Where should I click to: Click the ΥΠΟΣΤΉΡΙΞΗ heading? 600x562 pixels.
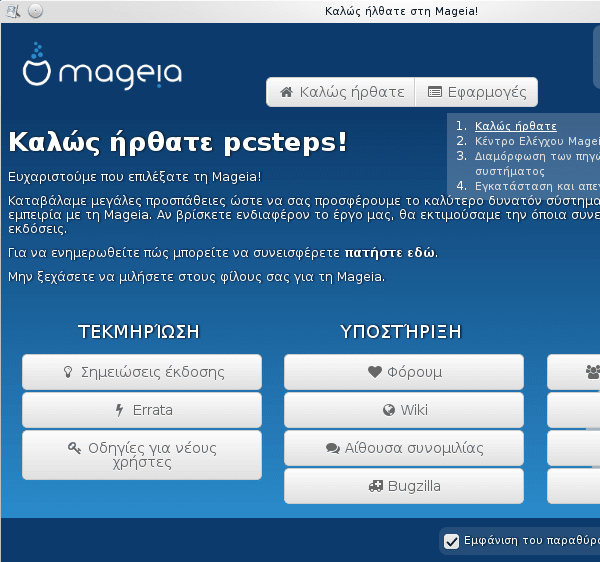[x=401, y=331]
